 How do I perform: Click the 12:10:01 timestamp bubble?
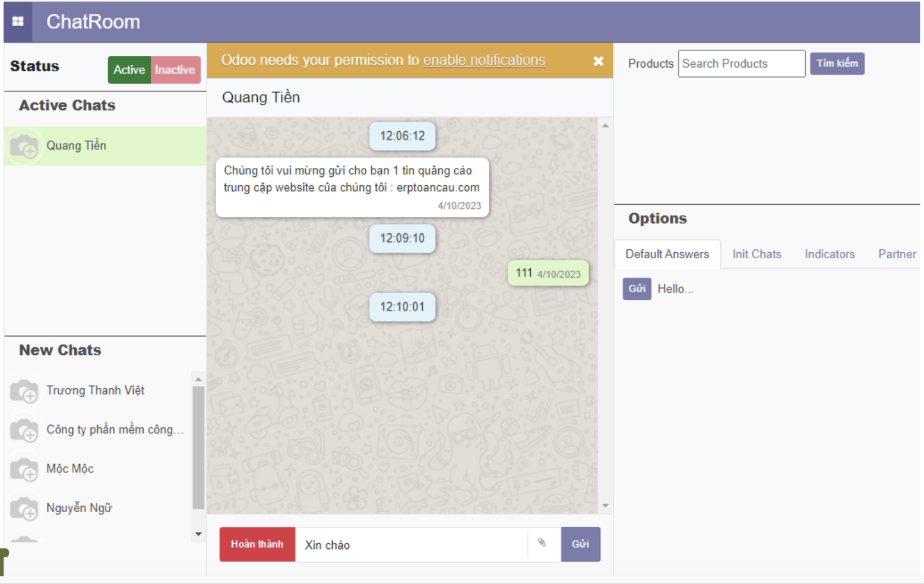tap(403, 307)
